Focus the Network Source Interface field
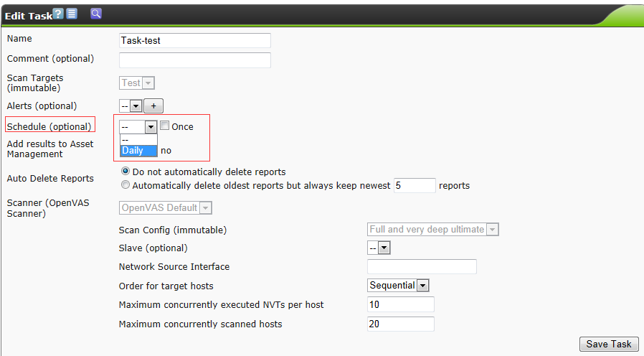 (422, 267)
